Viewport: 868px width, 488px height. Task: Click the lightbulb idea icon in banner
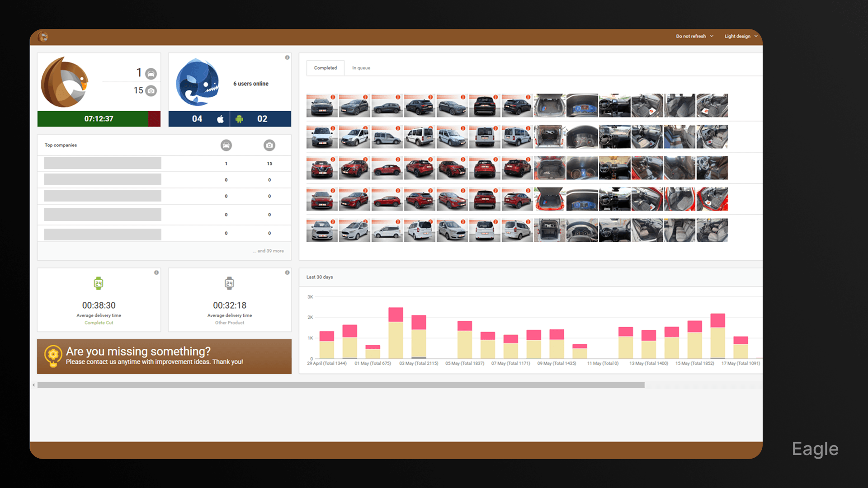[x=53, y=356]
